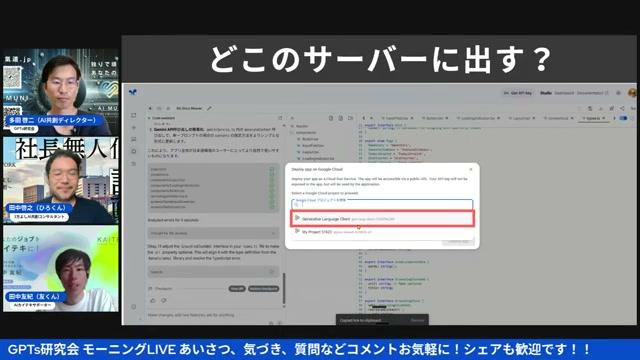This screenshot has width=640, height=360.
Task: Click the AI Studio logo icon
Action: click(x=133, y=93)
